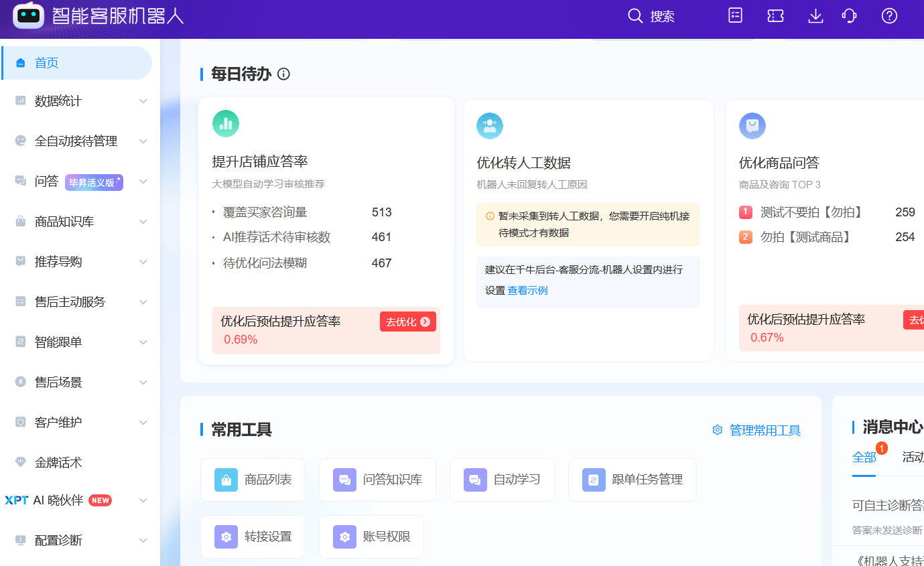Open the 自动学习 tool button

pos(502,480)
